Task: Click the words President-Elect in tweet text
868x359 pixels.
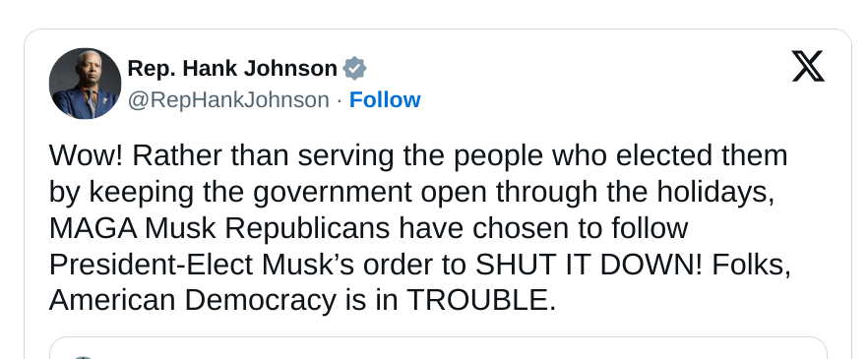Action: point(152,265)
